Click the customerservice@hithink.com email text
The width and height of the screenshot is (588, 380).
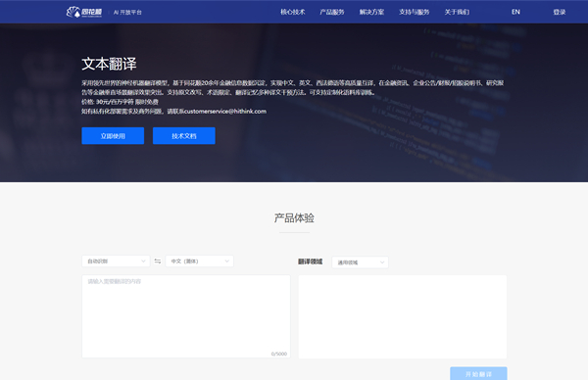tap(225, 112)
